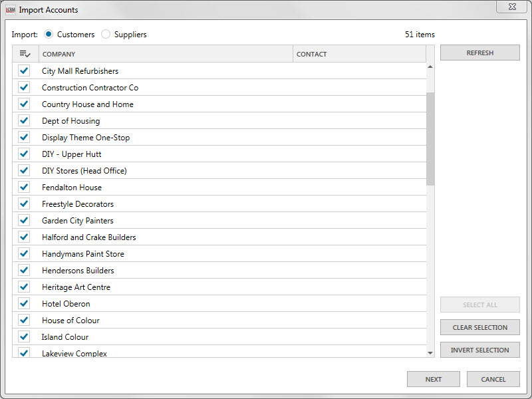
Task: Sort by the Company column header
Action: pos(165,54)
